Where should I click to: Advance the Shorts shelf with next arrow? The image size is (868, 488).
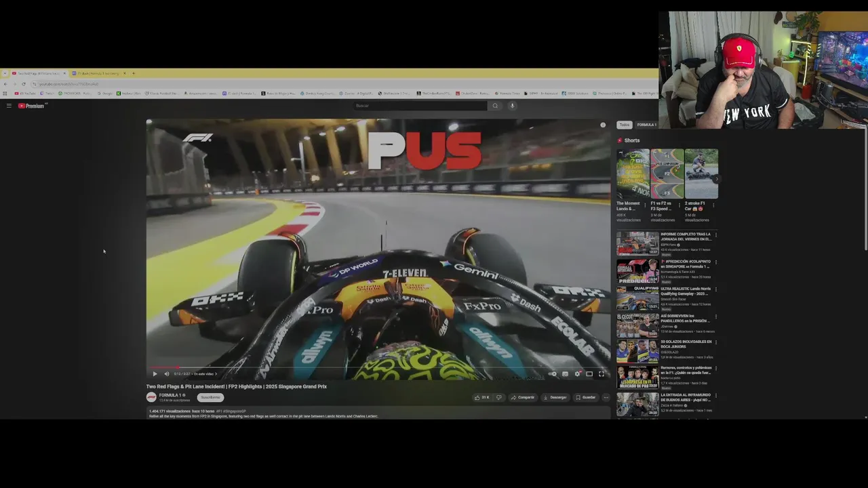pos(716,178)
